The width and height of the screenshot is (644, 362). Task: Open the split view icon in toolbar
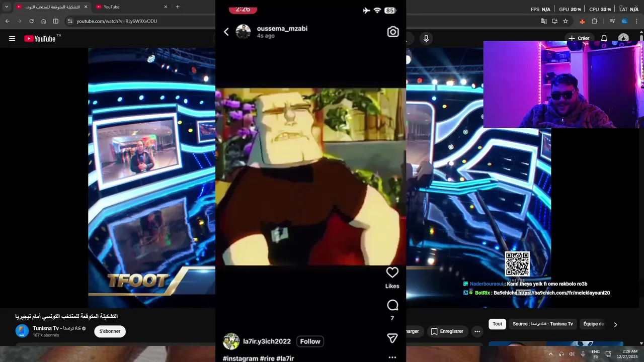point(55,21)
